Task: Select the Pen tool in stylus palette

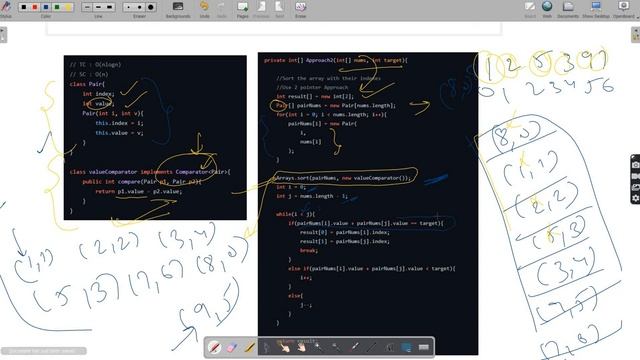Action: (214, 347)
